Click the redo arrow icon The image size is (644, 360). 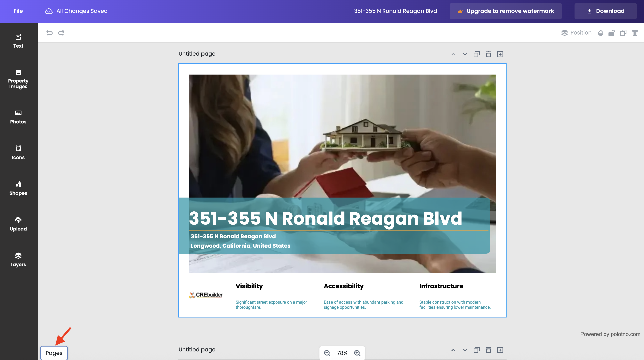(x=61, y=33)
